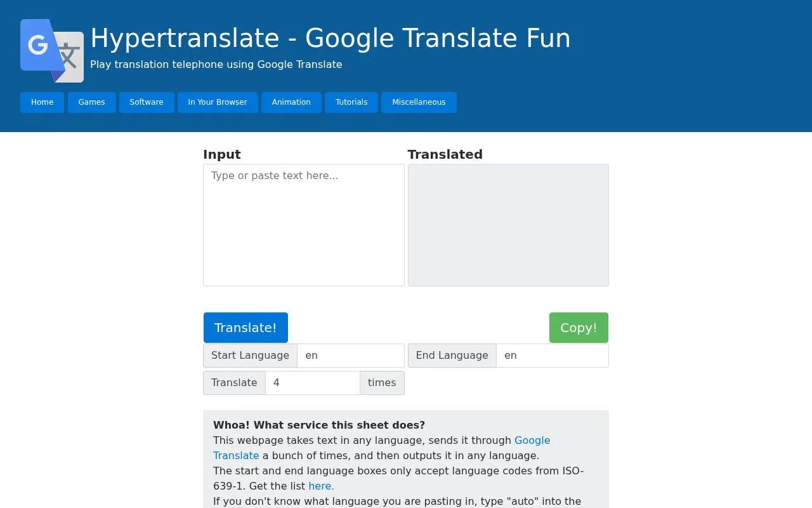
Task: Click the Google Translate logo icon
Action: tap(52, 51)
